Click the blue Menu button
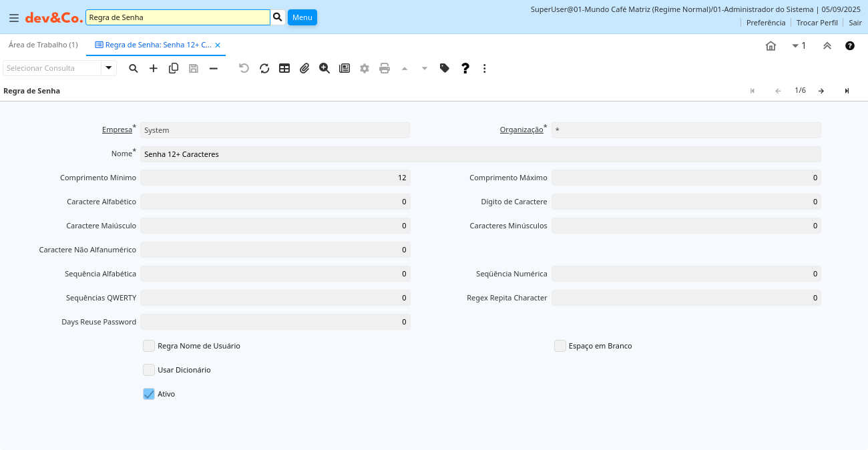Viewport: 868px width, 450px height. point(302,17)
